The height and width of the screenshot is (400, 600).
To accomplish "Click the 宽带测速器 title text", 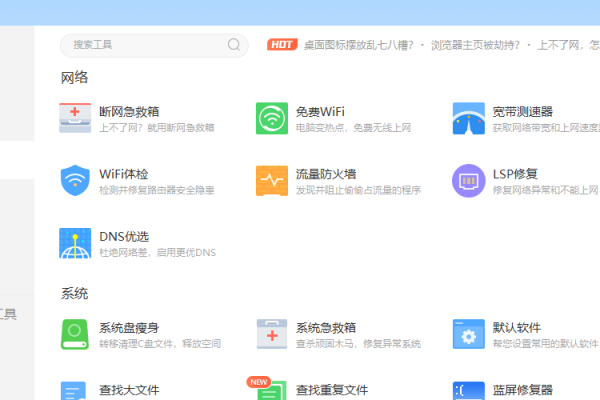I will click(x=523, y=112).
